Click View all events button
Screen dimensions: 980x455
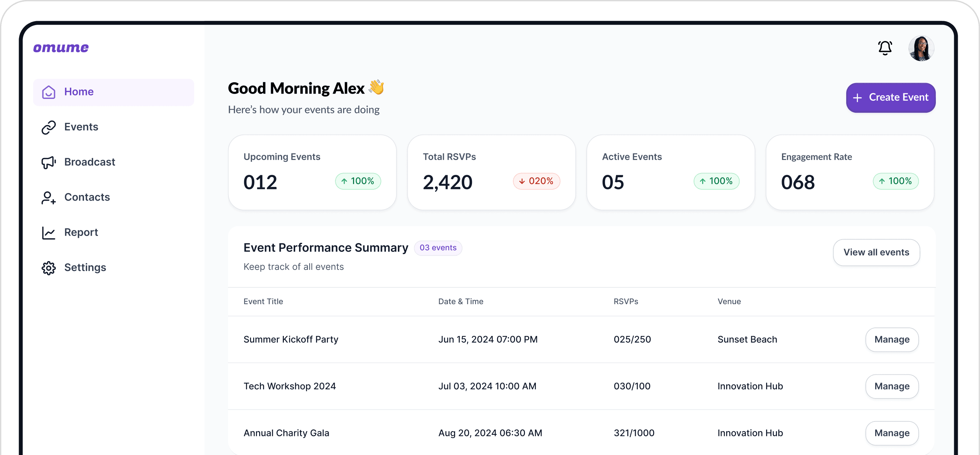876,253
